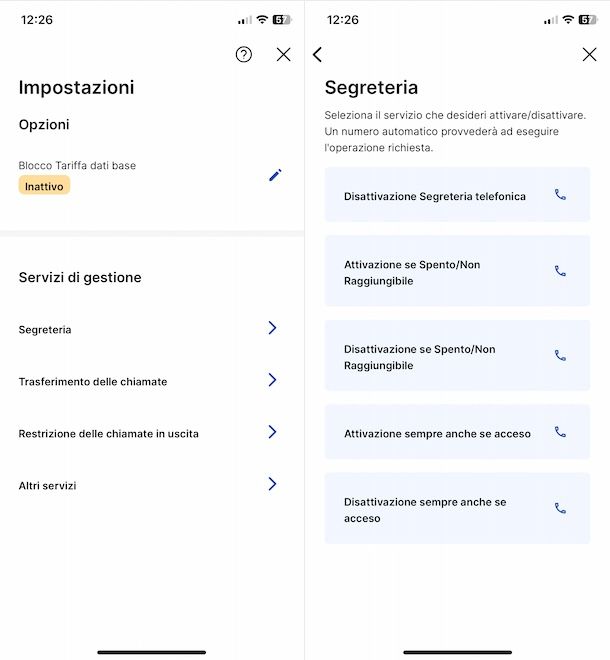The width and height of the screenshot is (610, 660).
Task: Close the Segreteria screen with X
Action: [x=589, y=55]
